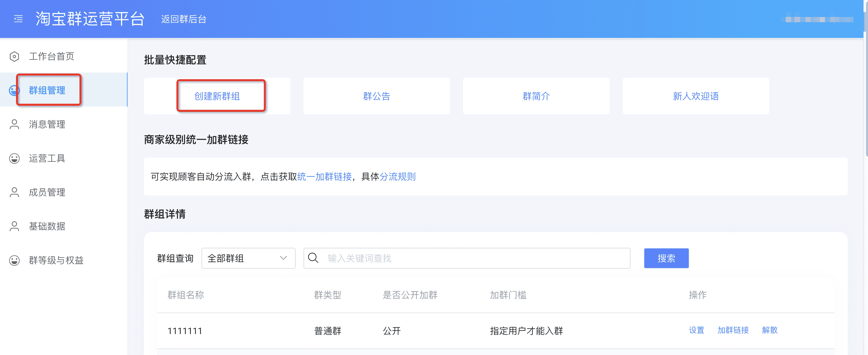Click the 工作台首页 hexagon icon
The image size is (868, 355).
pyautogui.click(x=14, y=56)
